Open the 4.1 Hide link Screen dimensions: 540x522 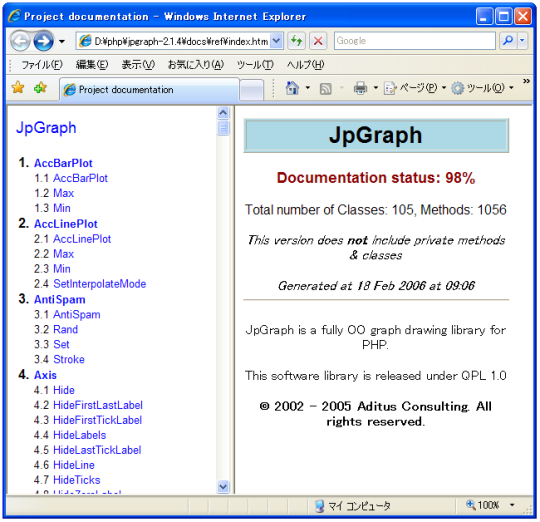[x=64, y=390]
